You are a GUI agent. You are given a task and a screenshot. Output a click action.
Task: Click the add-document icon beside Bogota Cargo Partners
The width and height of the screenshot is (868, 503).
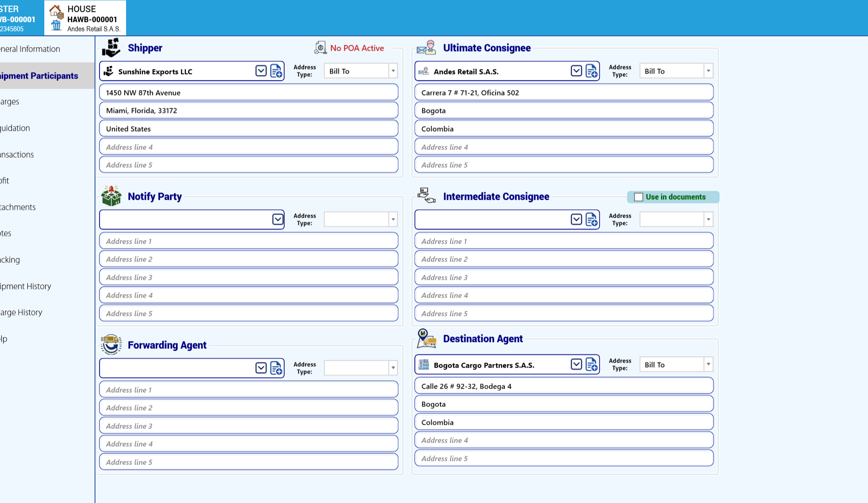[592, 364]
